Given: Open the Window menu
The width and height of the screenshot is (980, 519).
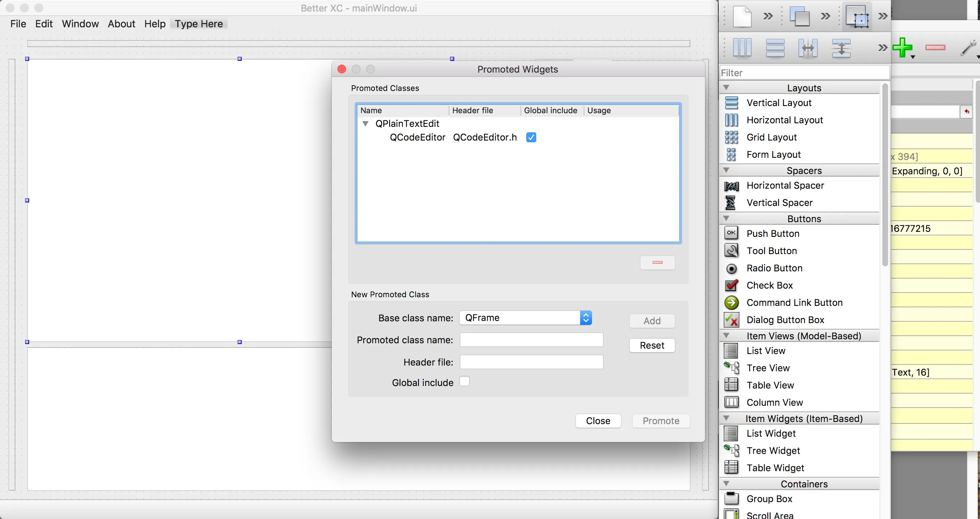Looking at the screenshot, I should 80,24.
